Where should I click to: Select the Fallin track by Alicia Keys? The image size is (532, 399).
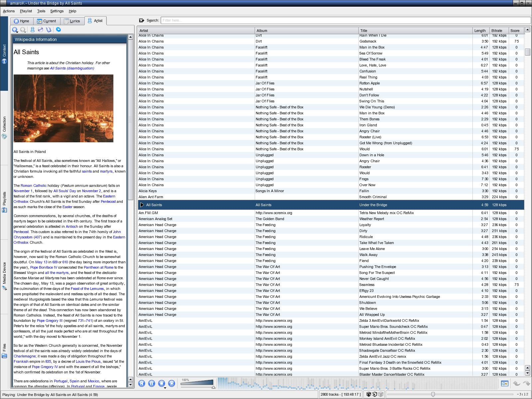point(331,191)
